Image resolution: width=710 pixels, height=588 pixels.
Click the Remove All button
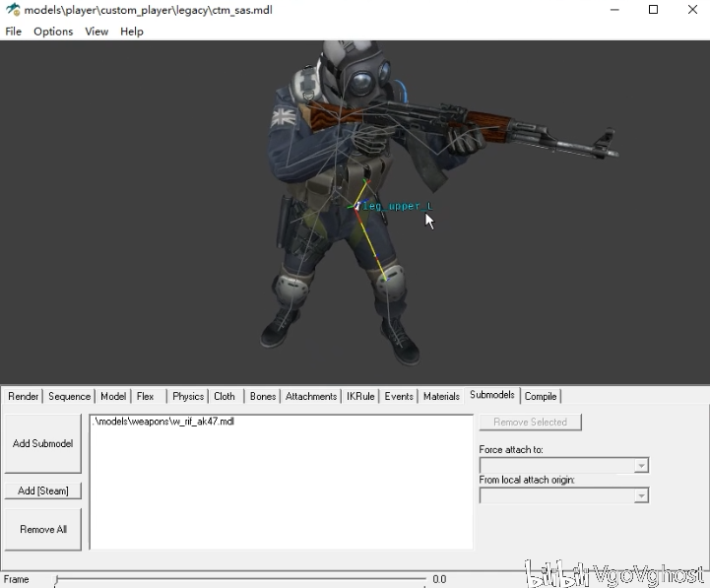(43, 529)
